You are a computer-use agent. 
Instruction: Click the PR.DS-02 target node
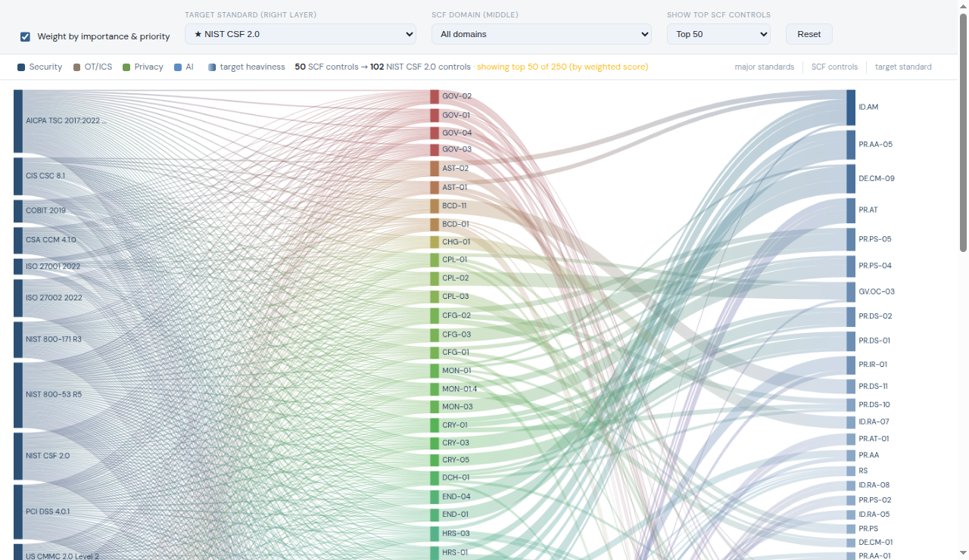(x=851, y=316)
